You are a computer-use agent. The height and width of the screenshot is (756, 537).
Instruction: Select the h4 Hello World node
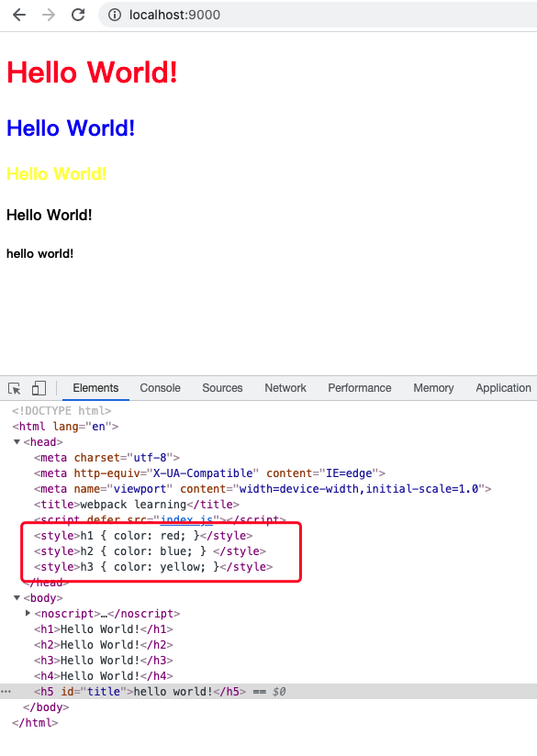pos(103,676)
